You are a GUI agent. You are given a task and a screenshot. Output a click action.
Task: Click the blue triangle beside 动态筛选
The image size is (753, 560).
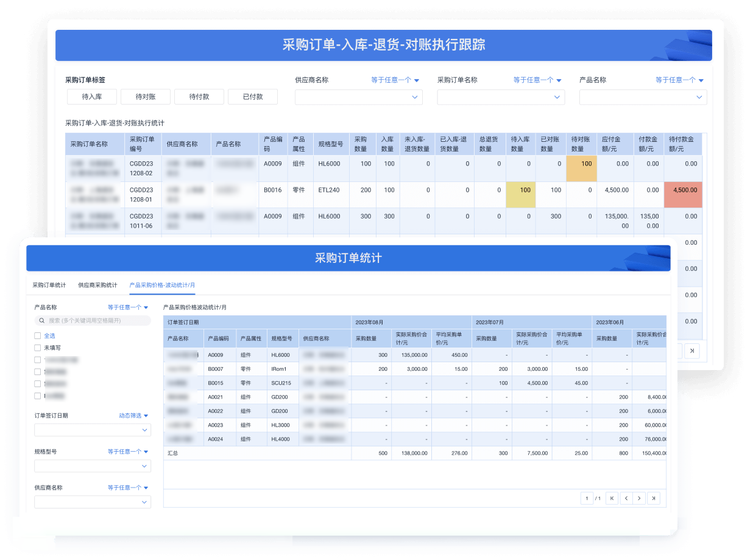pos(146,416)
